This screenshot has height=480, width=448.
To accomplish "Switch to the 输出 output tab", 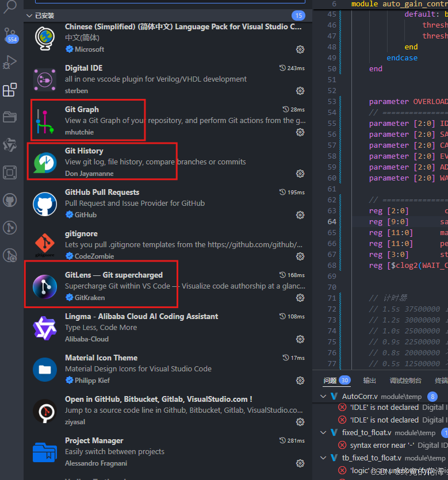I will tap(369, 381).
